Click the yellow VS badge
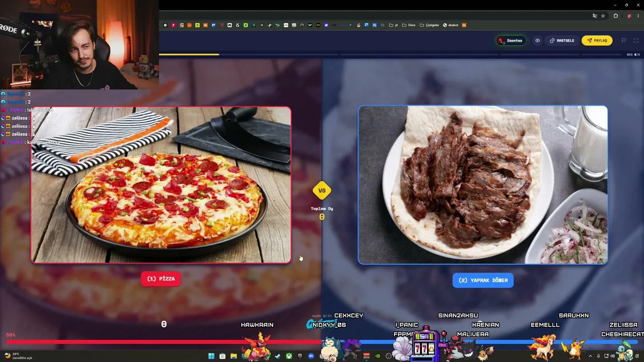This screenshot has height=362, width=644. [322, 191]
